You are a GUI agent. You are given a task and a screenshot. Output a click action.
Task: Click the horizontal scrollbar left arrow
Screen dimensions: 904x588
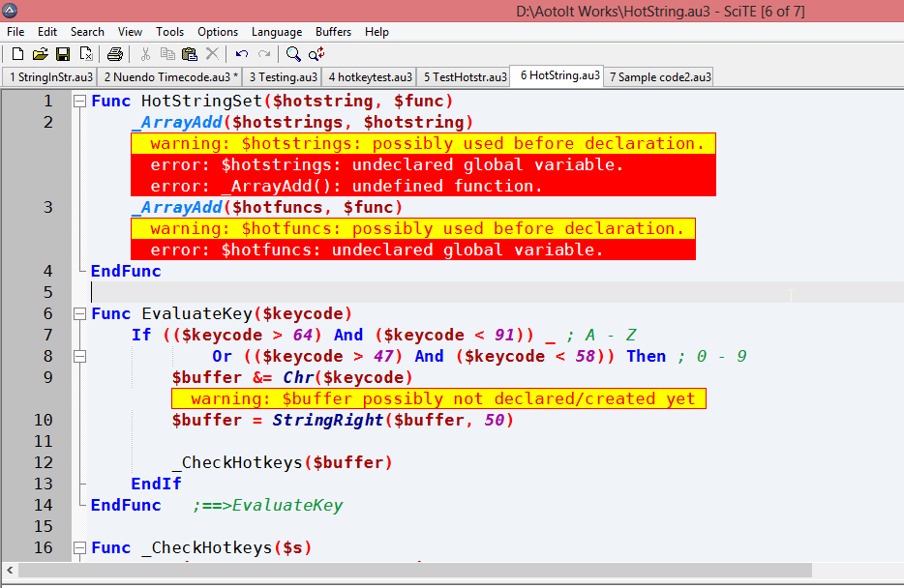[x=10, y=571]
